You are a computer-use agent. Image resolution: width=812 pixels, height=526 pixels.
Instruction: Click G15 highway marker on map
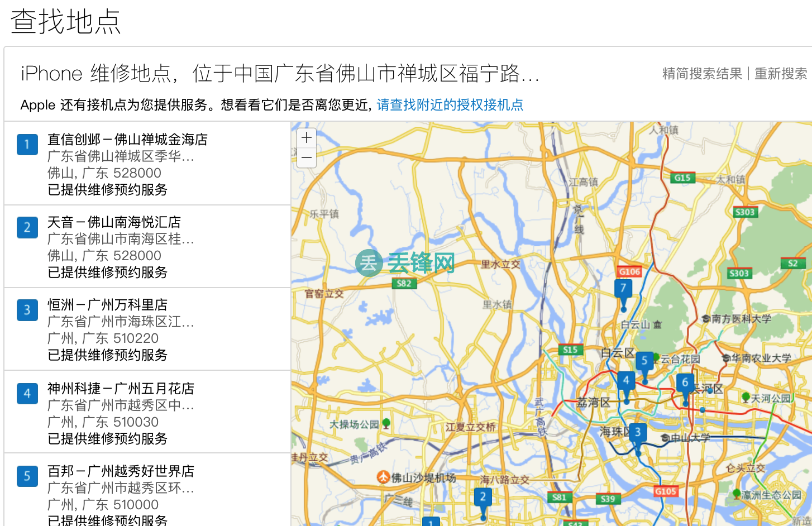pyautogui.click(x=682, y=178)
